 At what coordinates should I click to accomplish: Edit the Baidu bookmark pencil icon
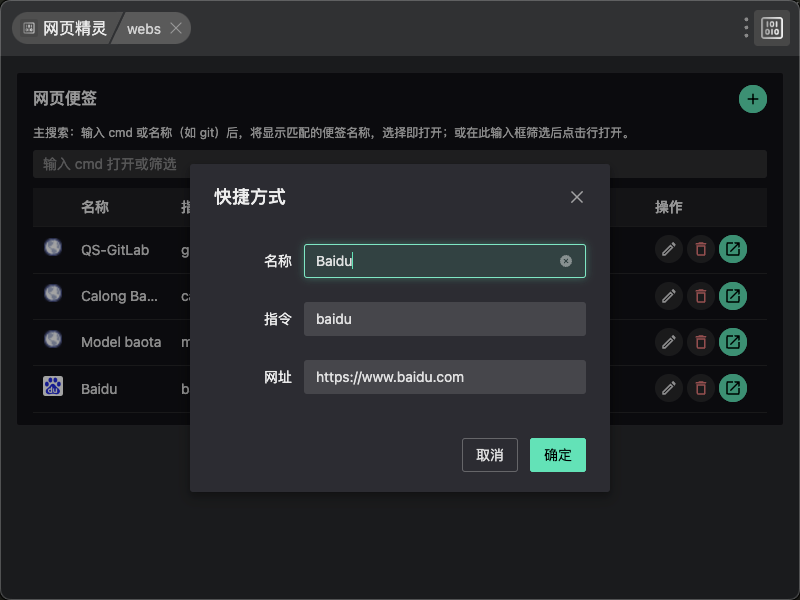668,388
